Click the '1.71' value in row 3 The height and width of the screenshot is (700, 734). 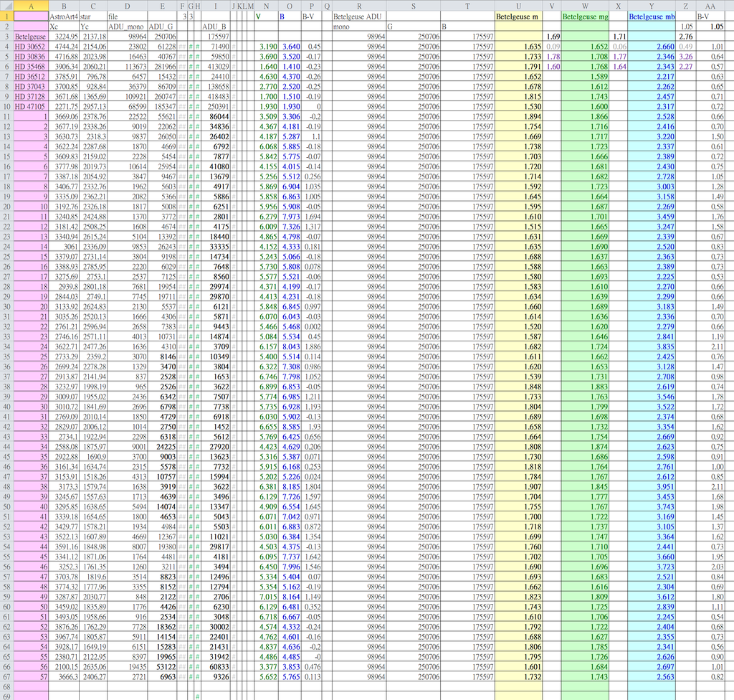pyautogui.click(x=619, y=37)
